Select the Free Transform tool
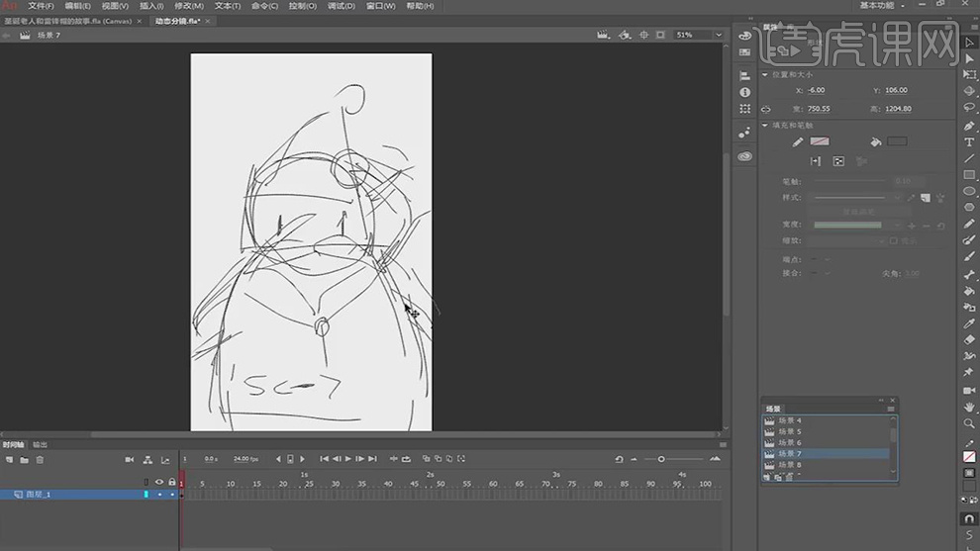This screenshot has height=551, width=980. 969,74
